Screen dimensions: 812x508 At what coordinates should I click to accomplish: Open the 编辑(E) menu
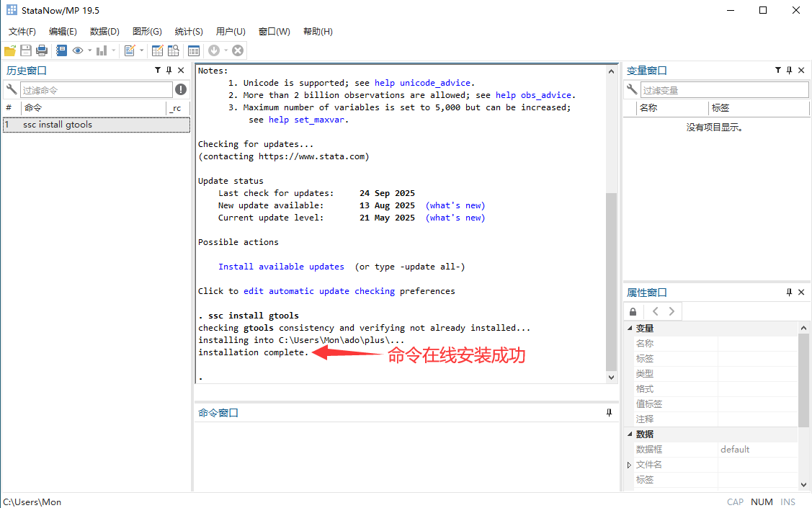click(x=63, y=32)
